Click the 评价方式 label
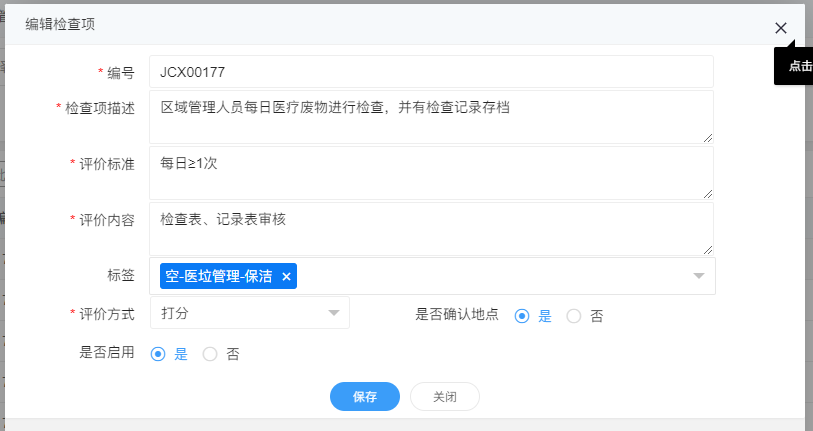 point(107,314)
